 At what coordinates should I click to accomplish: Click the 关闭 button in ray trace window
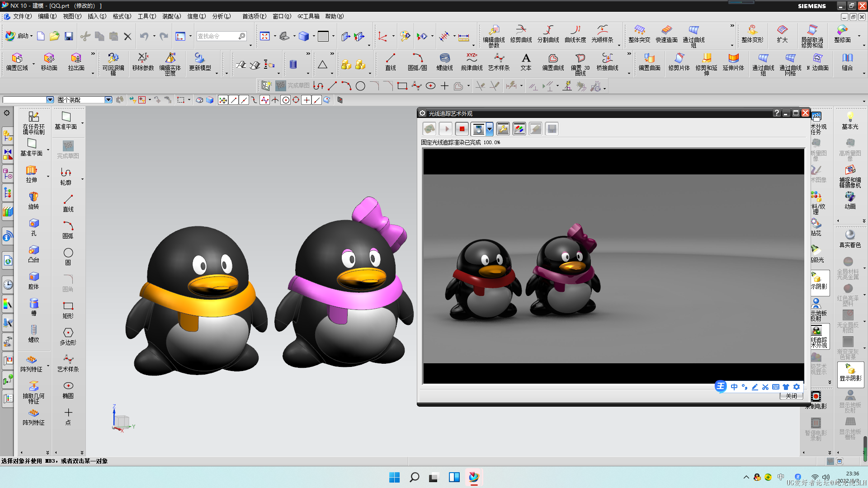[x=791, y=396]
